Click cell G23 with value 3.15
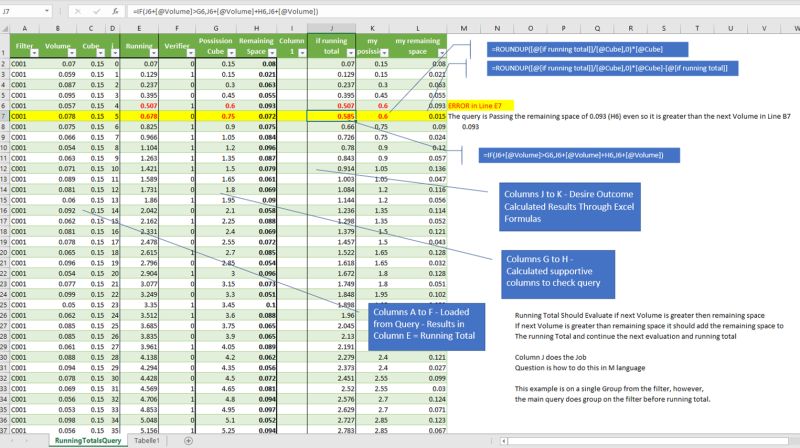 [216, 284]
